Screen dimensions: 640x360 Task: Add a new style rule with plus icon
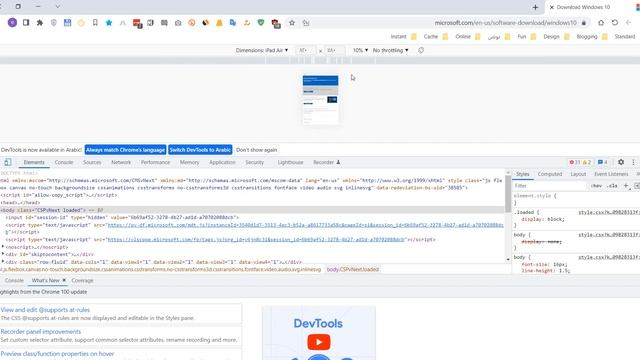626,186
